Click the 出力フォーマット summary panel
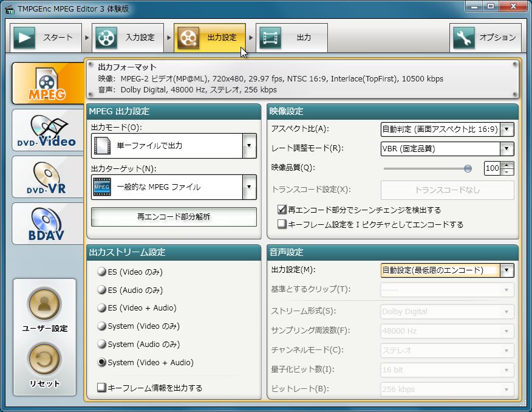This screenshot has height=412, width=532. pyautogui.click(x=302, y=79)
